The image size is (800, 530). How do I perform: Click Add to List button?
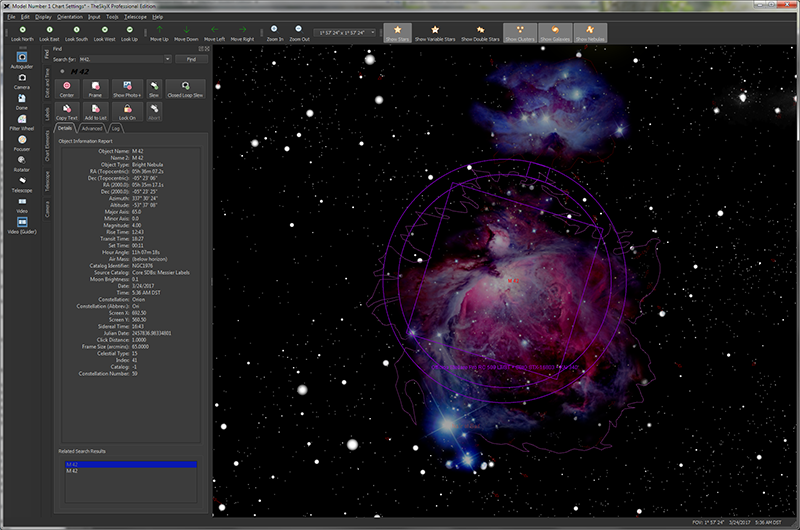click(x=95, y=112)
